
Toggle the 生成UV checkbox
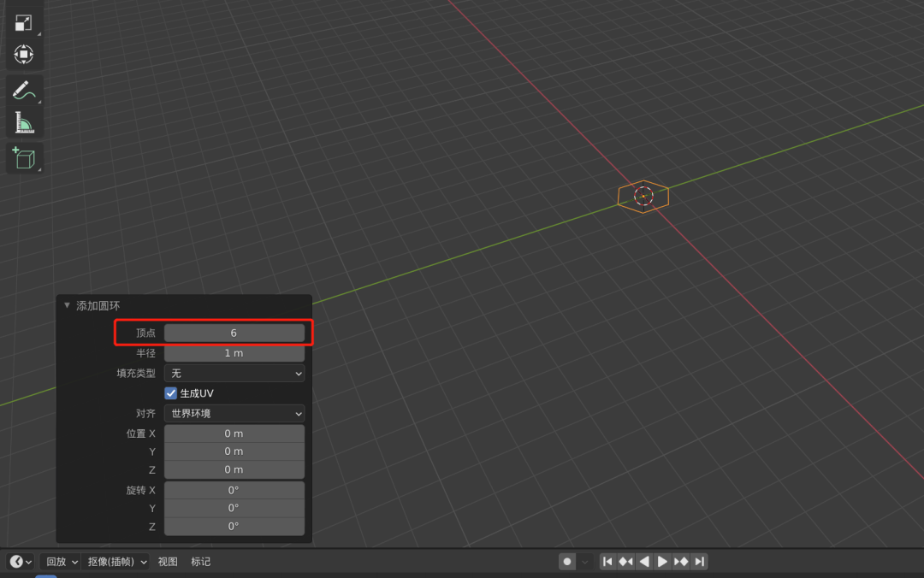click(171, 393)
